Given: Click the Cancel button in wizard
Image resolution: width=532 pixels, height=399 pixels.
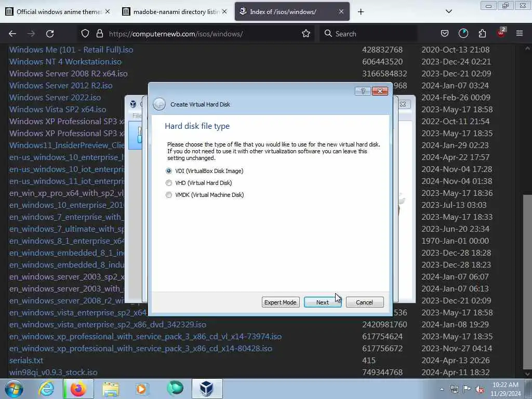Looking at the screenshot, I should (x=364, y=302).
